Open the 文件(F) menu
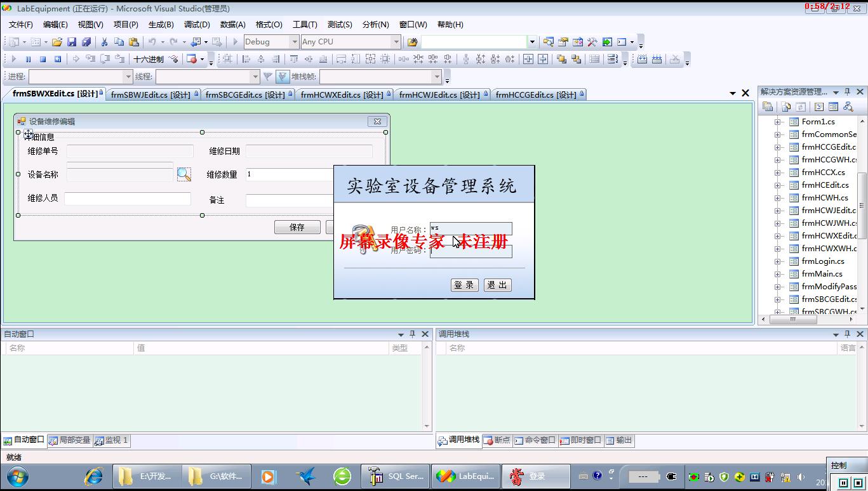This screenshot has height=491, width=868. tap(21, 25)
